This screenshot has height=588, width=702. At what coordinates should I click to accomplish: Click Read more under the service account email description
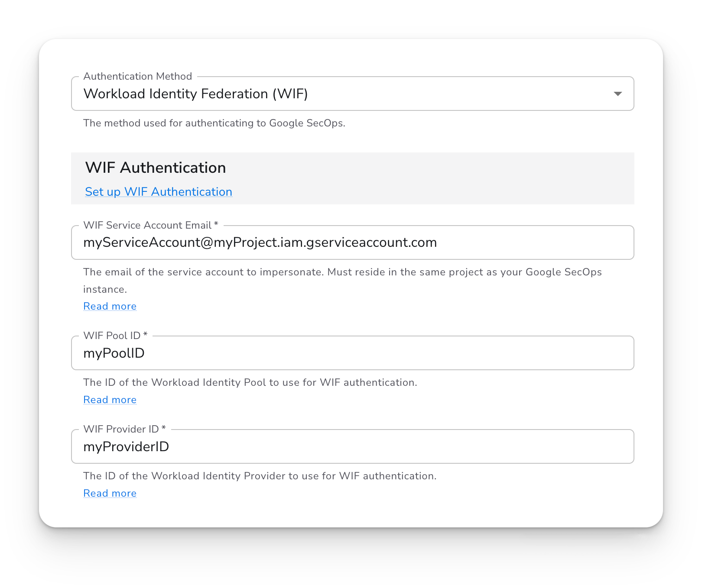pyautogui.click(x=110, y=307)
